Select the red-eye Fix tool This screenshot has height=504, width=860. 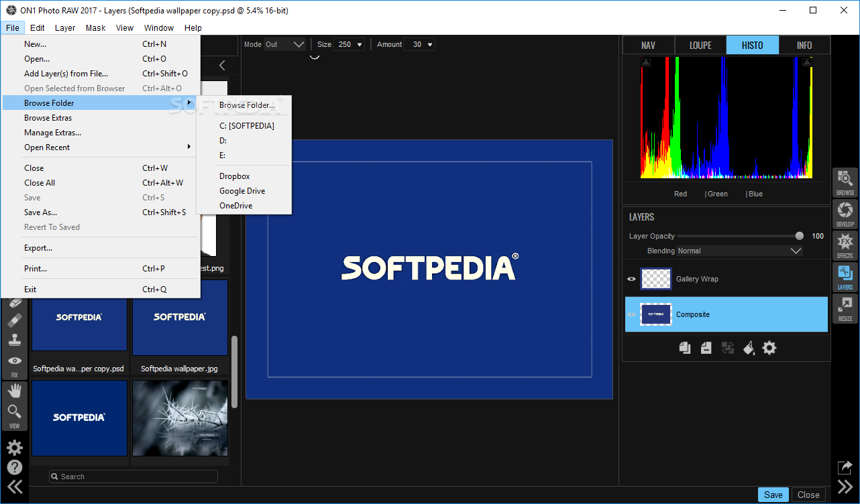(14, 362)
